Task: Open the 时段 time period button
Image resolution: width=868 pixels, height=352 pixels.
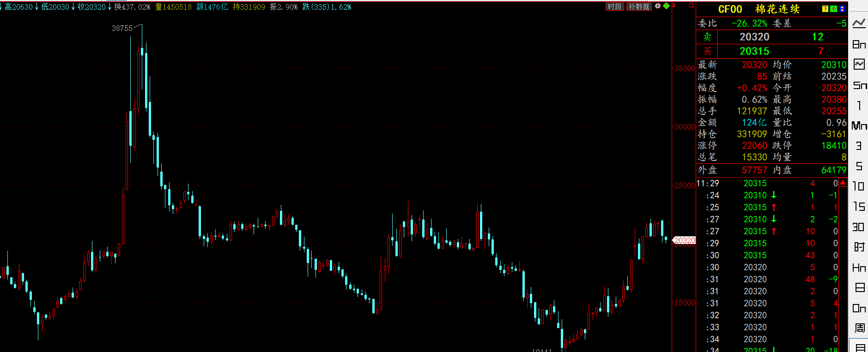Action: point(615,6)
